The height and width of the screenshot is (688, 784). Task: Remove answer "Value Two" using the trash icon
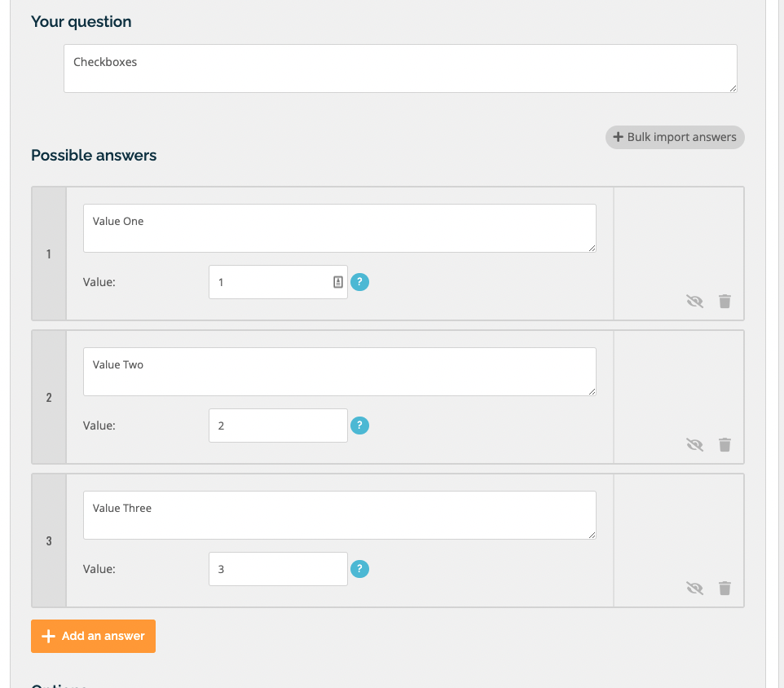(x=725, y=444)
